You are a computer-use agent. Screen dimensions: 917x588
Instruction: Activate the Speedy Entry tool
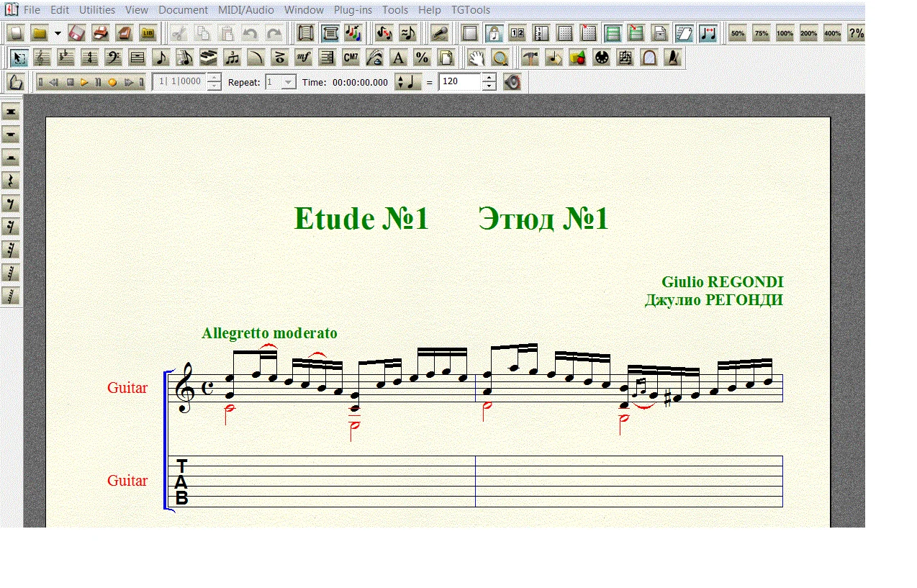tap(185, 58)
